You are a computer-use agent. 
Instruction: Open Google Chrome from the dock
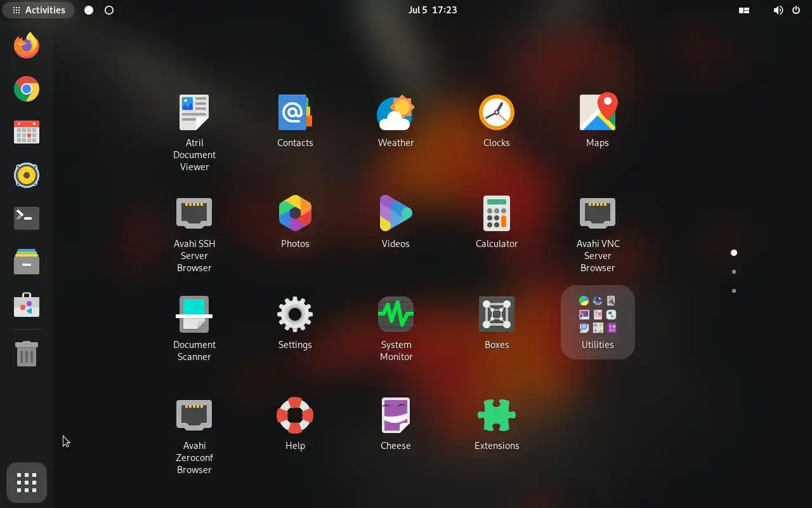click(x=27, y=89)
